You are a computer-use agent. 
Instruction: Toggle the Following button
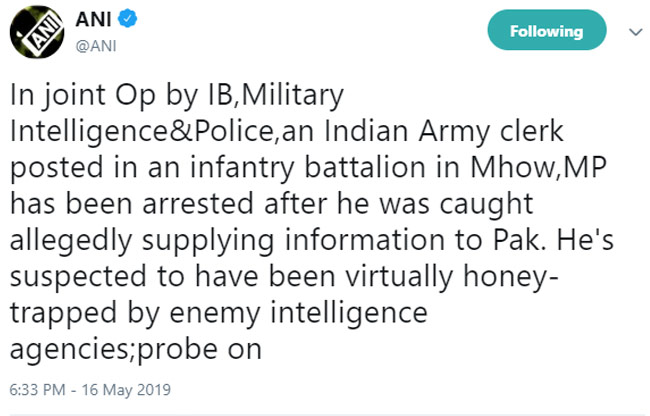tap(545, 32)
